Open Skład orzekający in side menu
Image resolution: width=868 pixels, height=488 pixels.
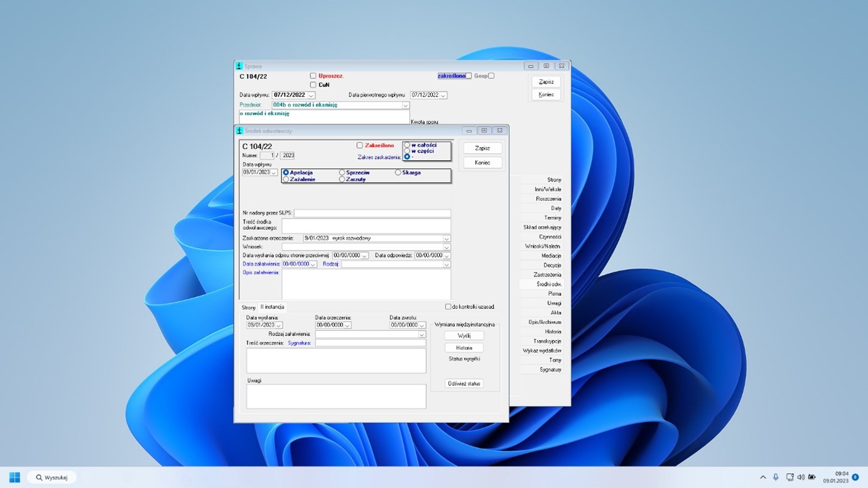point(542,227)
